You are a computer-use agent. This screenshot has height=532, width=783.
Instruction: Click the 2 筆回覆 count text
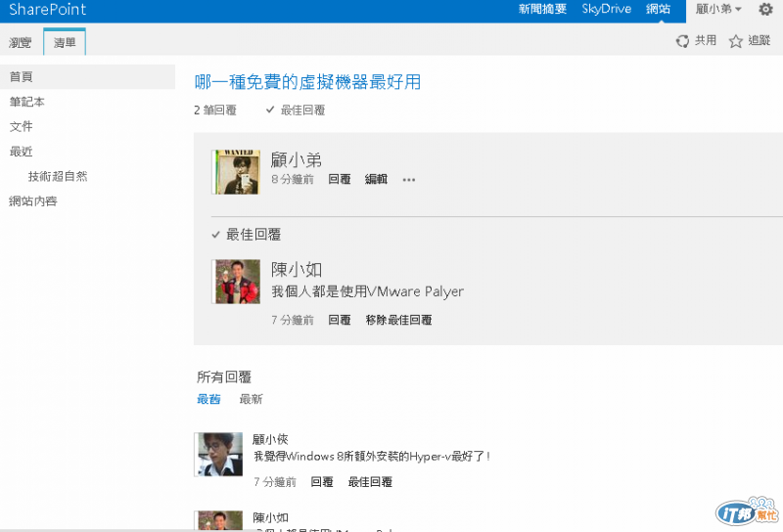tap(215, 110)
